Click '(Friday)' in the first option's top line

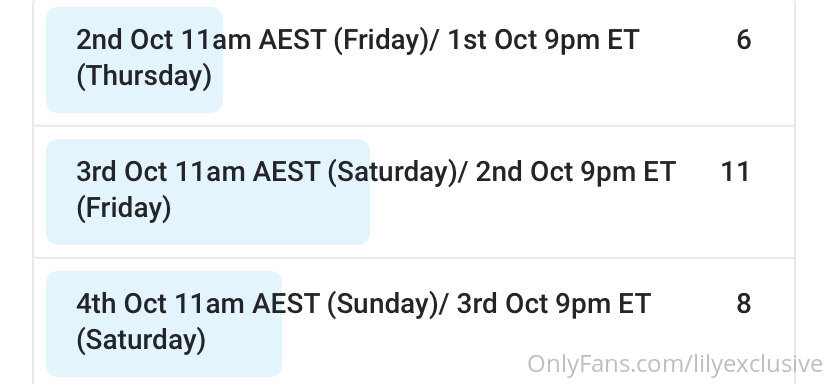point(381,41)
